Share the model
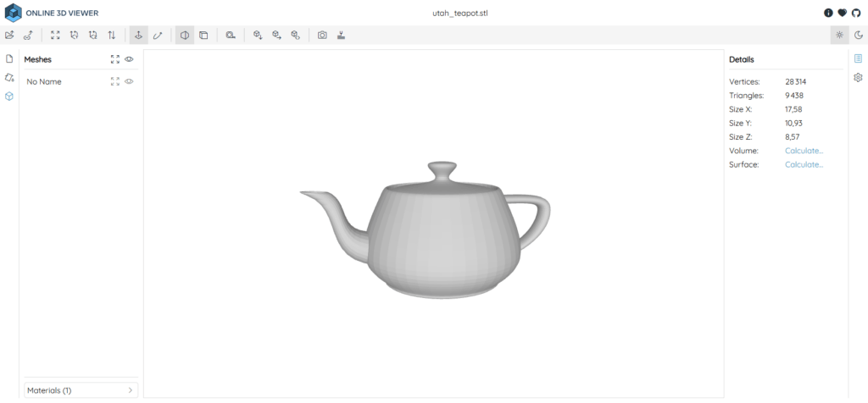The height and width of the screenshot is (403, 868). [296, 36]
